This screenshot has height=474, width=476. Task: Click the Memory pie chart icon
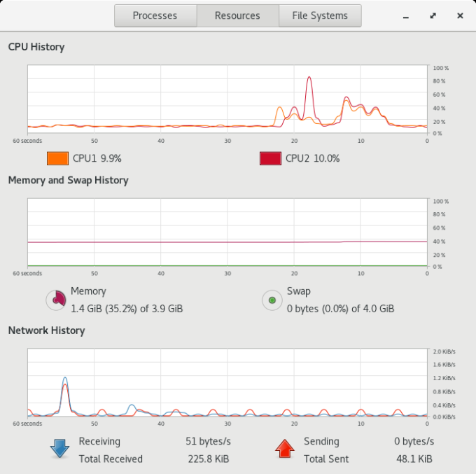(56, 300)
